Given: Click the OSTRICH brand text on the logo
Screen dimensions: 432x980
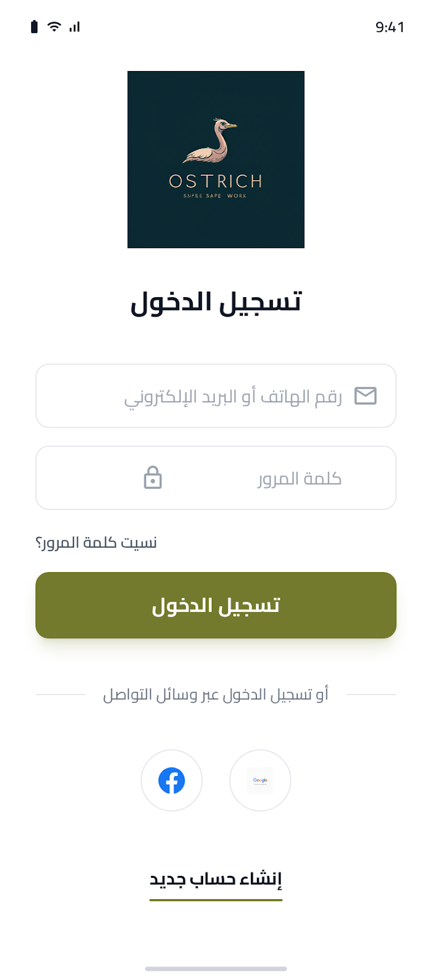Looking at the screenshot, I should point(215,182).
